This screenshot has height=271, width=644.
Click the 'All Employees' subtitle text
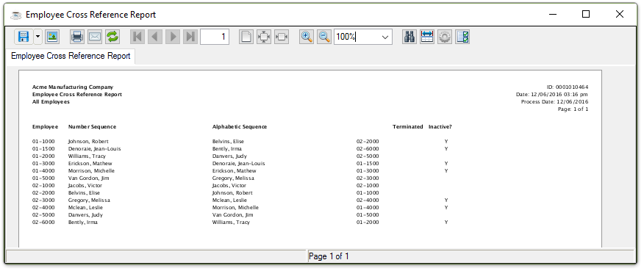point(51,102)
